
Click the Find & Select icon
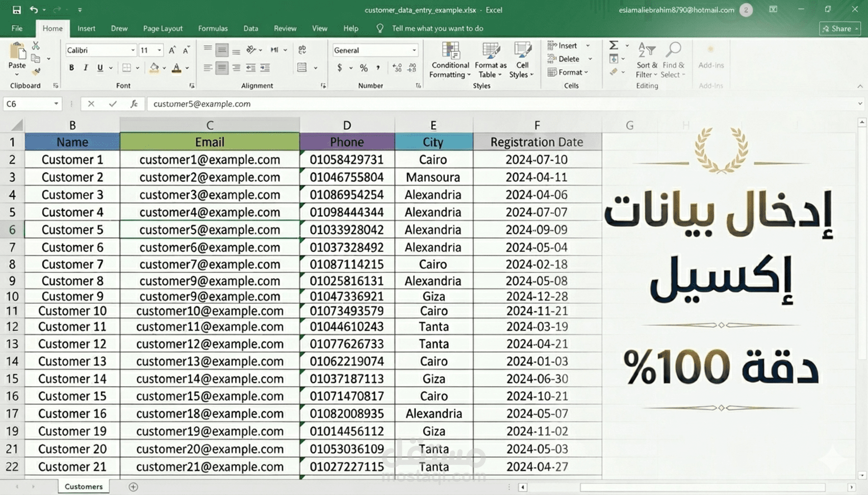[674, 60]
